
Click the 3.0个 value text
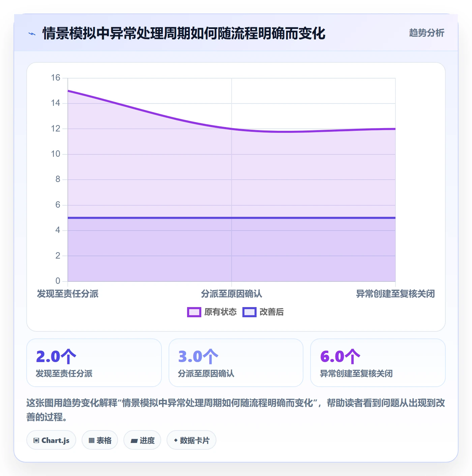198,356
